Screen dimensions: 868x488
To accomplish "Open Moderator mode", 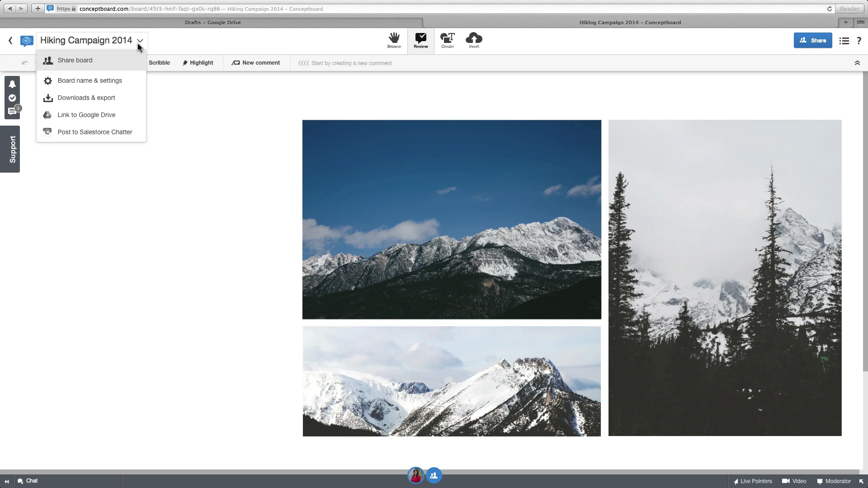I will [834, 481].
